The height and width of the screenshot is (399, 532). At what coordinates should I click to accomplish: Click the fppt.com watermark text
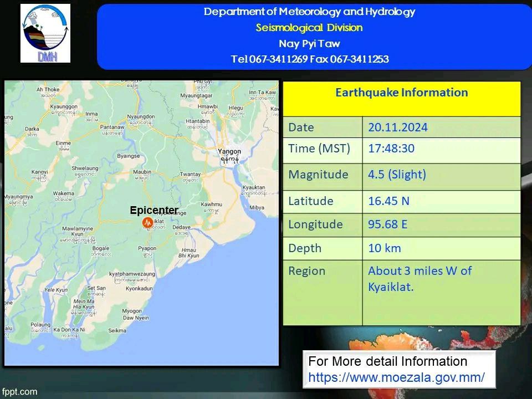pyautogui.click(x=19, y=392)
